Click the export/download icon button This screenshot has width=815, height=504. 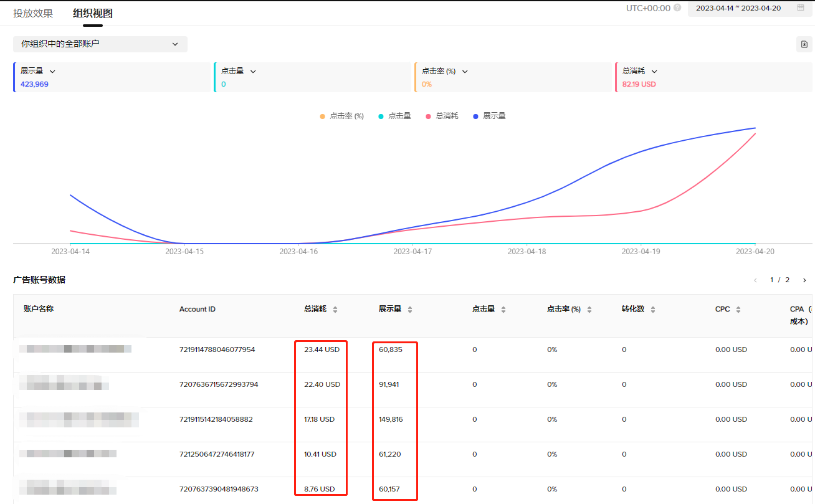tap(804, 44)
